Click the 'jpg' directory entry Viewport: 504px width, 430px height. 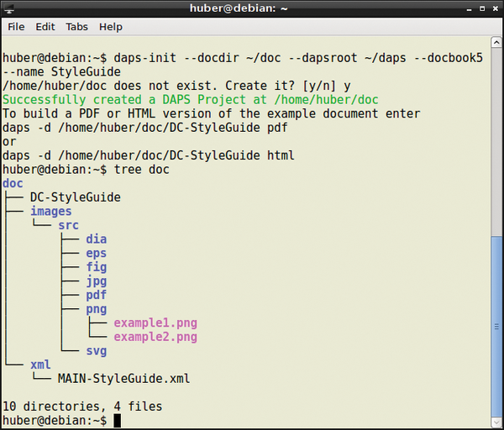coord(96,281)
